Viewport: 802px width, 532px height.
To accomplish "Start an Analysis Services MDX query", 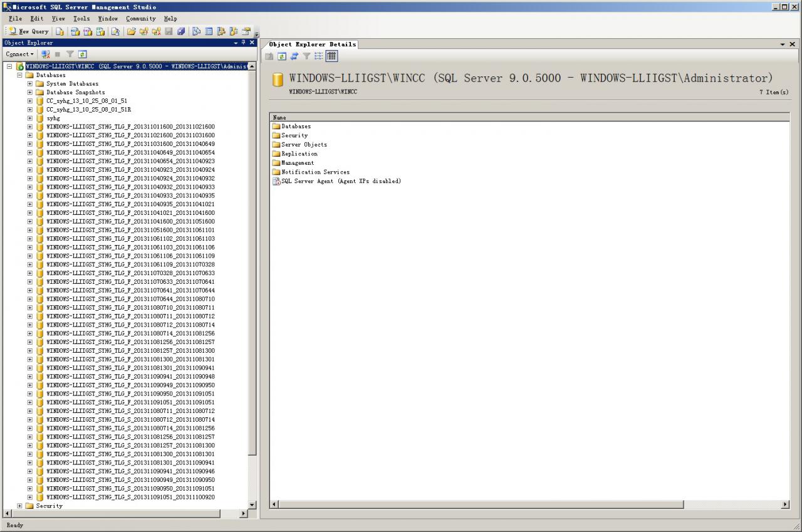I will tap(75, 31).
